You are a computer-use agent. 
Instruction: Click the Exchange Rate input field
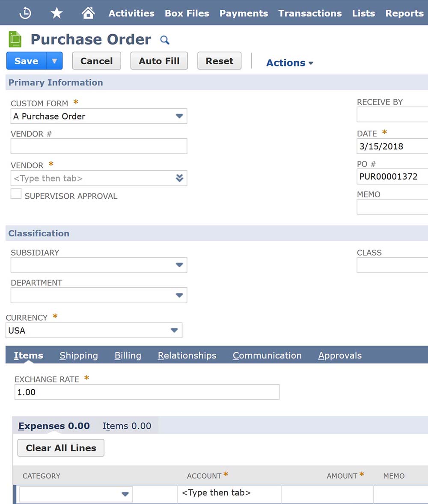click(x=147, y=392)
